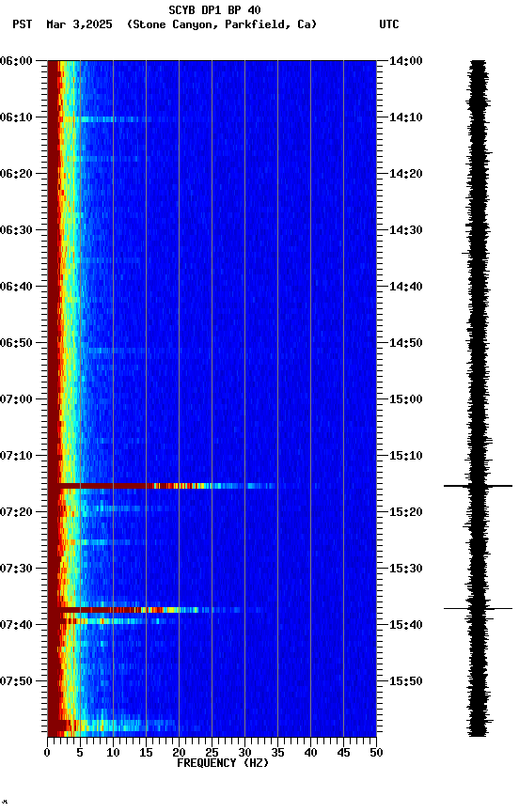Click the "06:50" PST time label
519x812 pixels.
coord(16,343)
